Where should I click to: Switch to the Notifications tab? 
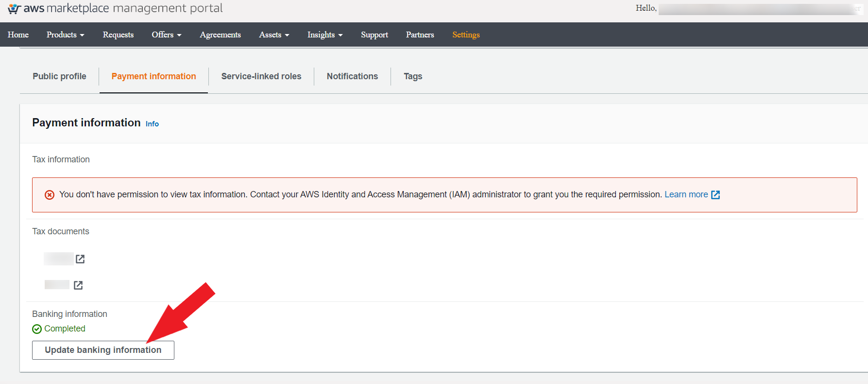[x=352, y=76]
